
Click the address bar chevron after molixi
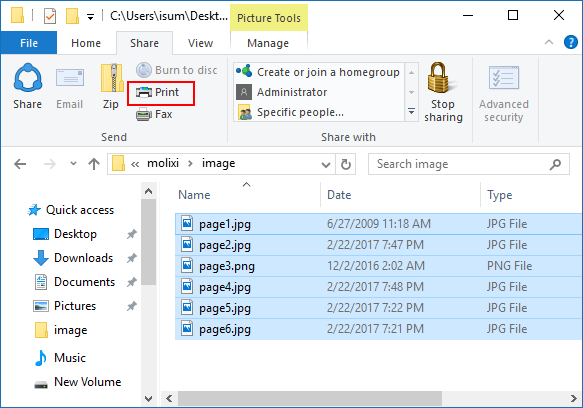[190, 164]
